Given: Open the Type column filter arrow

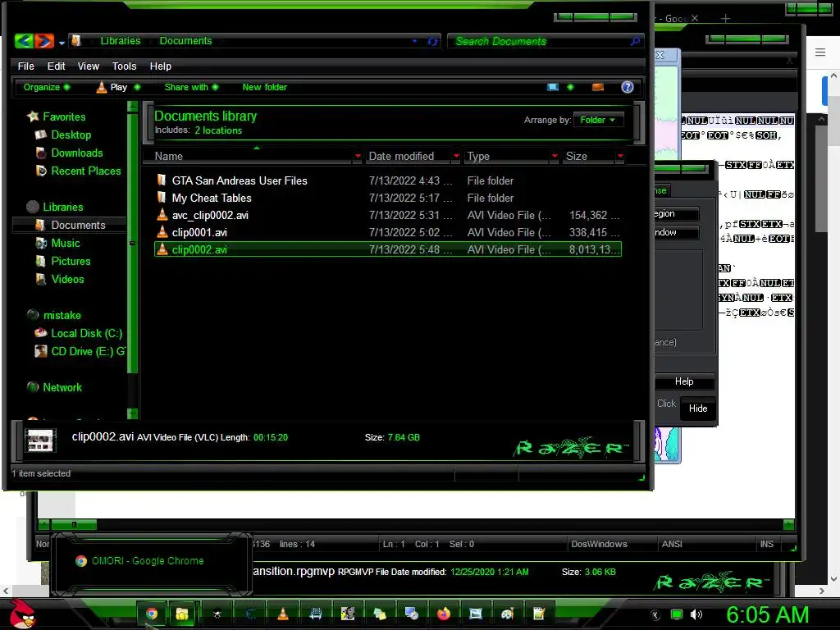Looking at the screenshot, I should tap(555, 156).
